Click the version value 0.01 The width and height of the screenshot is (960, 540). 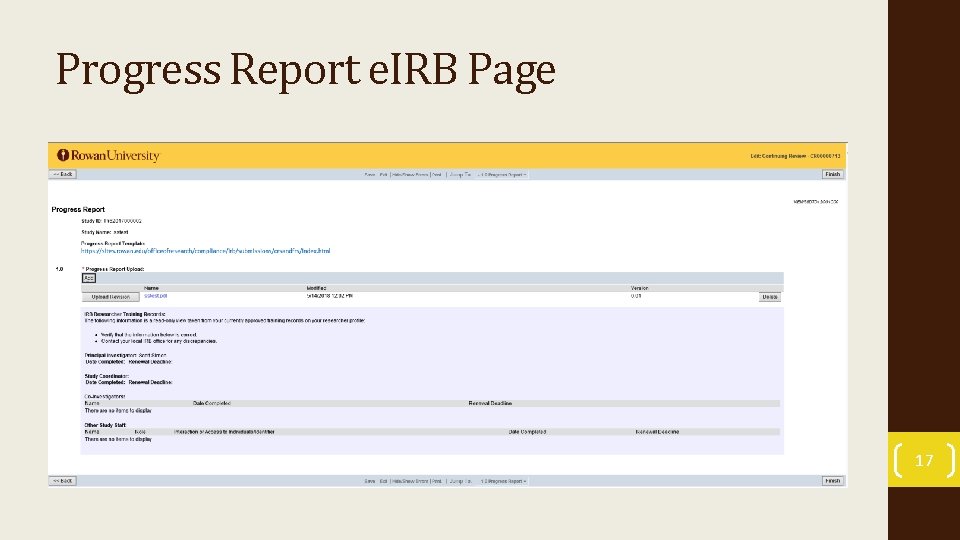pos(636,296)
